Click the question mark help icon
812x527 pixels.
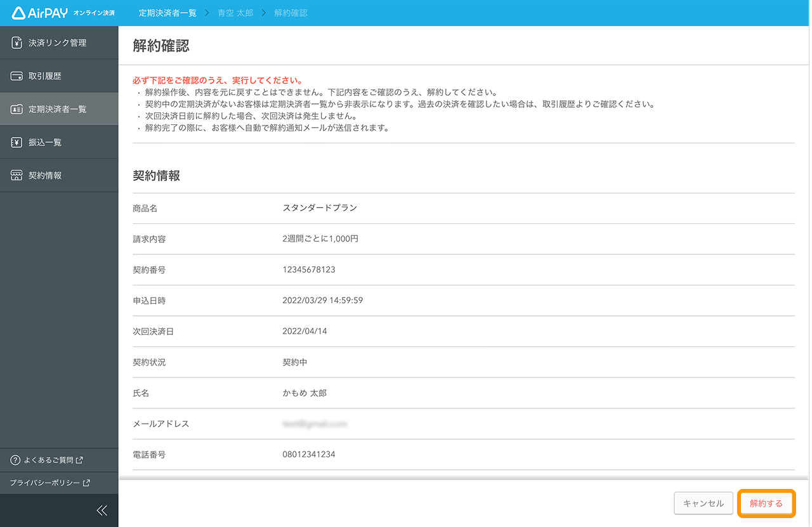click(16, 460)
